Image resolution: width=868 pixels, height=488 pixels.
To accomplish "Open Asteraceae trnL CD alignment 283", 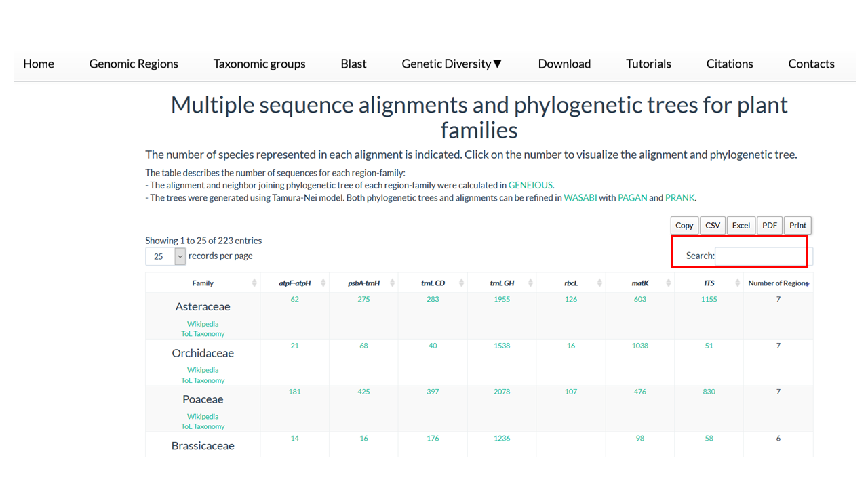I will click(433, 300).
